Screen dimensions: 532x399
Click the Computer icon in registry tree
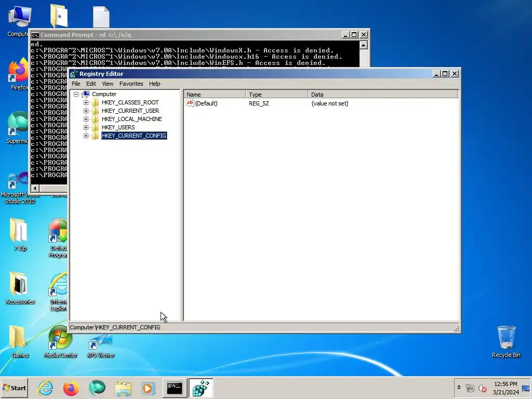coord(86,94)
